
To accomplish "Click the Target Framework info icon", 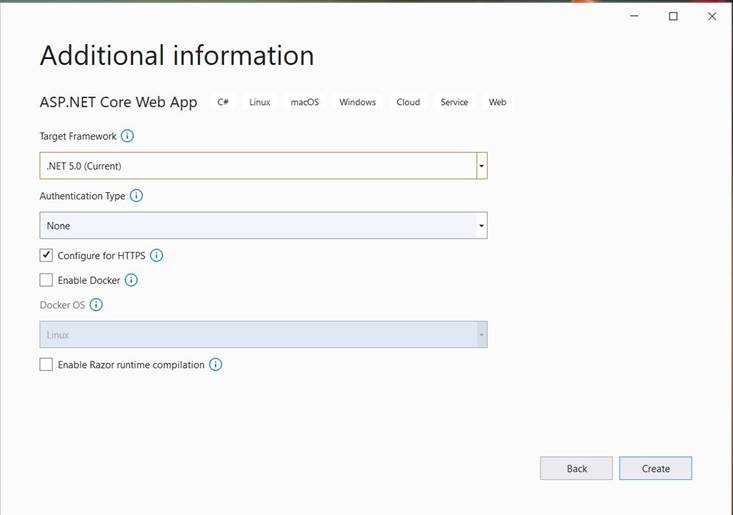I will [x=127, y=136].
